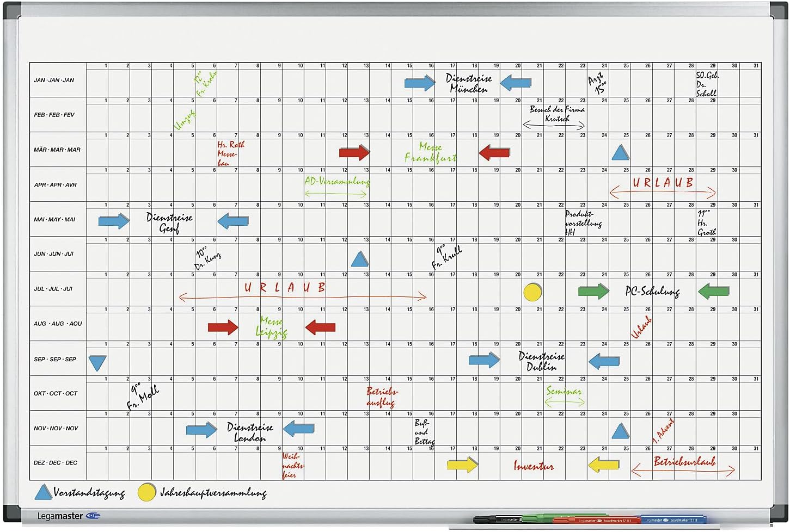Click the 'Produktvorstellung HH' entry in May

coord(583,223)
